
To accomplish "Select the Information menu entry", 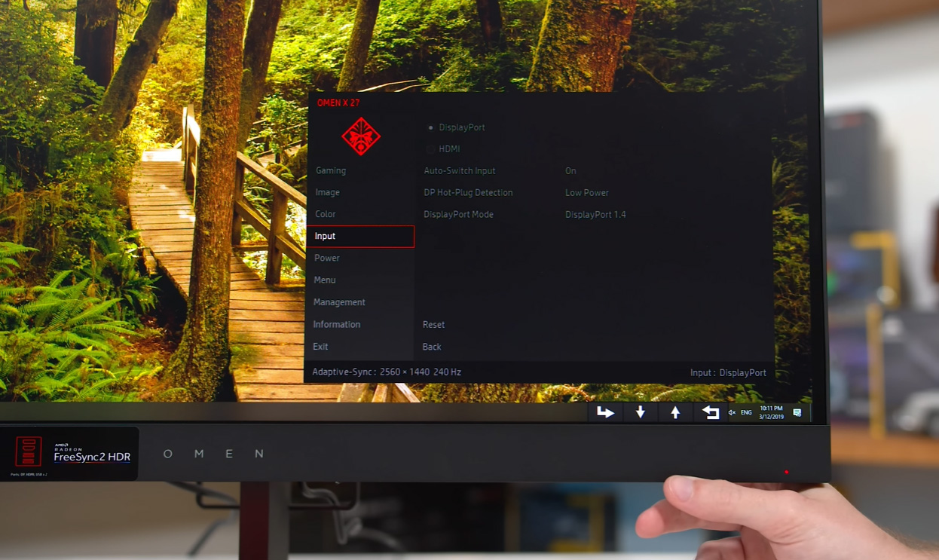I will pos(336,324).
